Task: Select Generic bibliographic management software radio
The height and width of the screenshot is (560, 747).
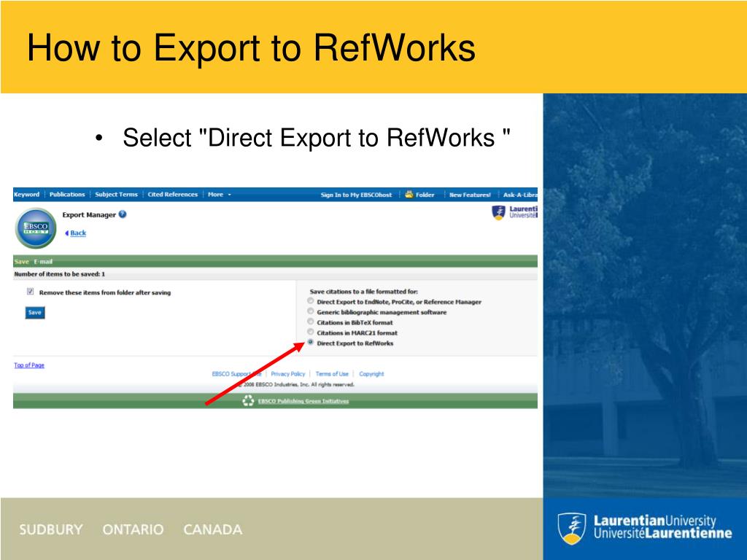Action: click(x=311, y=311)
